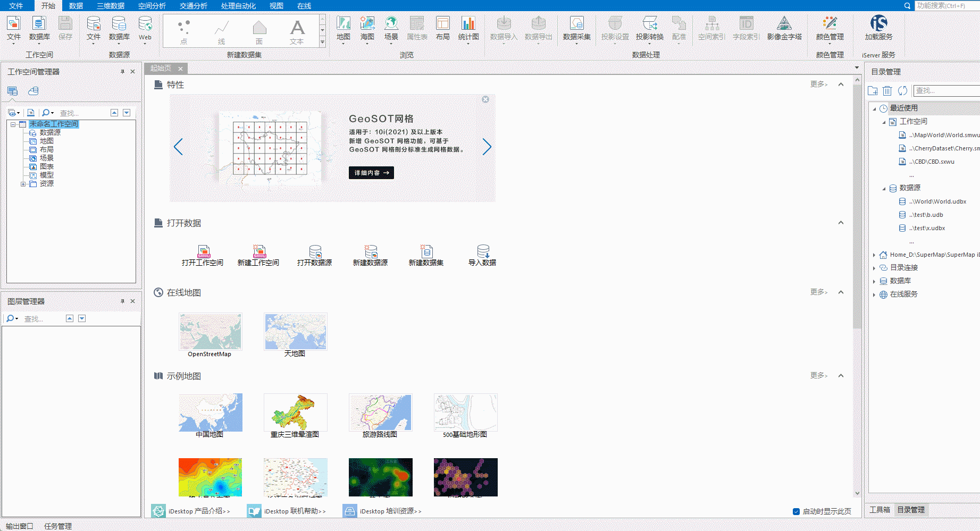Open the 三维数据 ribbon tab

[x=111, y=6]
